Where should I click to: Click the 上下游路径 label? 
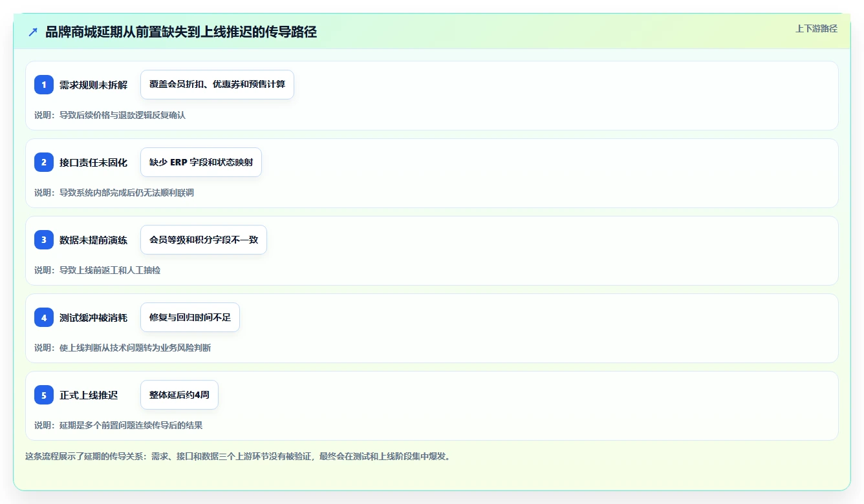(816, 28)
